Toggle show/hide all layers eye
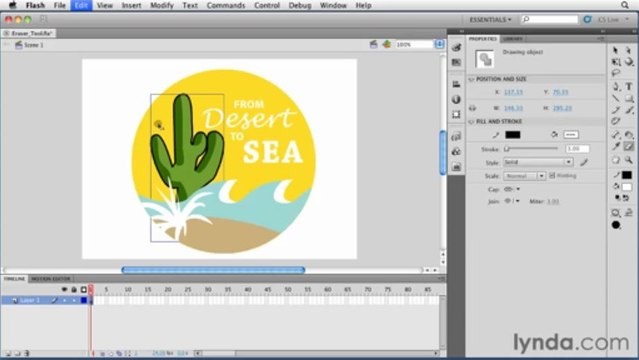Image resolution: width=639 pixels, height=360 pixels. (64, 289)
